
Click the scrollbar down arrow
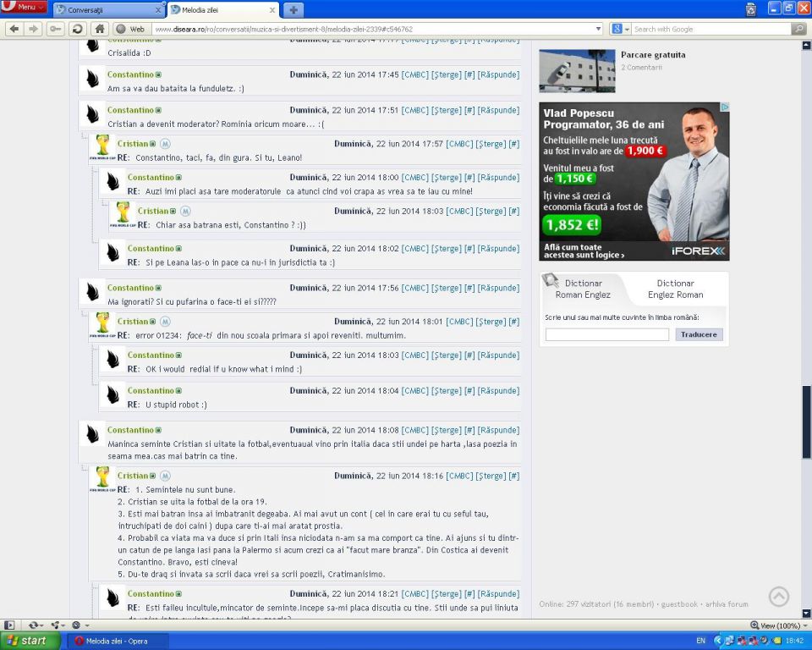tap(806, 614)
